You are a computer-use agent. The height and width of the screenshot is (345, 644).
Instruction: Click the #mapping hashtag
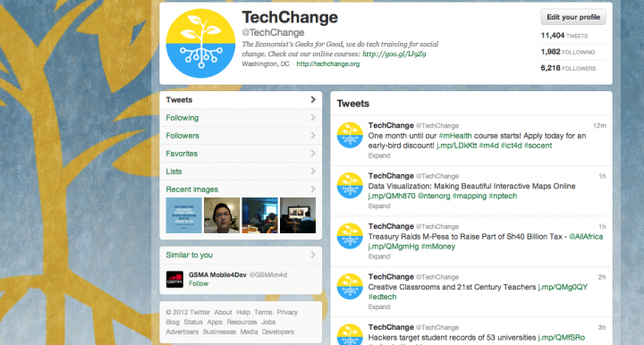(470, 196)
